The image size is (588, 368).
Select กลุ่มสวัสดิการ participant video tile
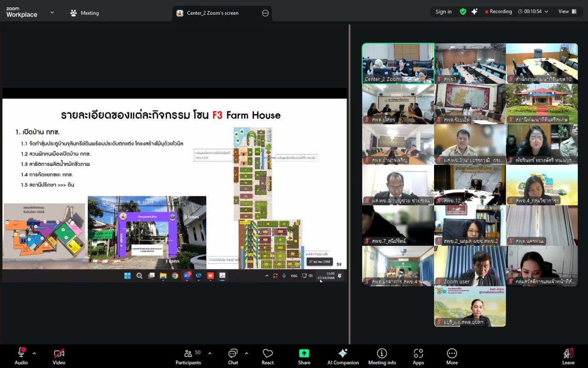(542, 266)
